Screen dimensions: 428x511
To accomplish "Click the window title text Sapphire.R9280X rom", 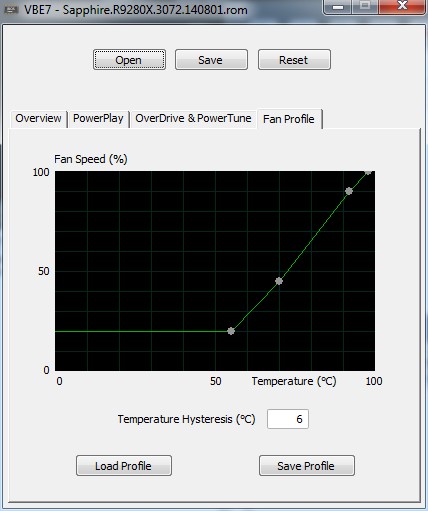I will (155, 10).
